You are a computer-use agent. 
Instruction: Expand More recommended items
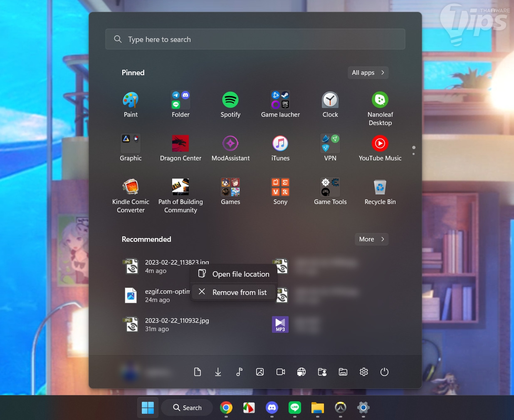371,239
